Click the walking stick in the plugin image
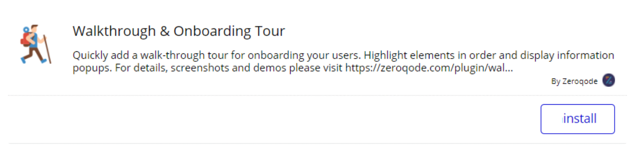The width and height of the screenshot is (644, 154). [47, 49]
